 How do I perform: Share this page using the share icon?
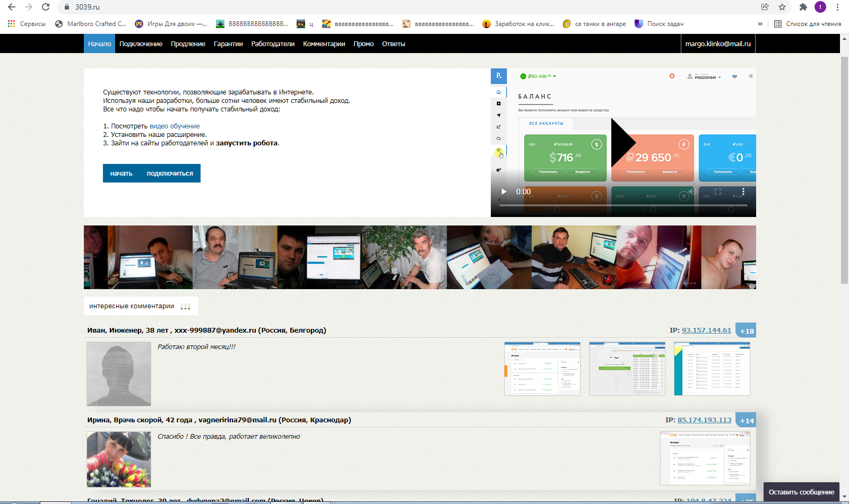tap(765, 7)
